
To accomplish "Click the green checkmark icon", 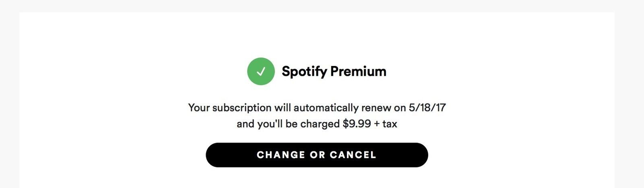I will (261, 71).
